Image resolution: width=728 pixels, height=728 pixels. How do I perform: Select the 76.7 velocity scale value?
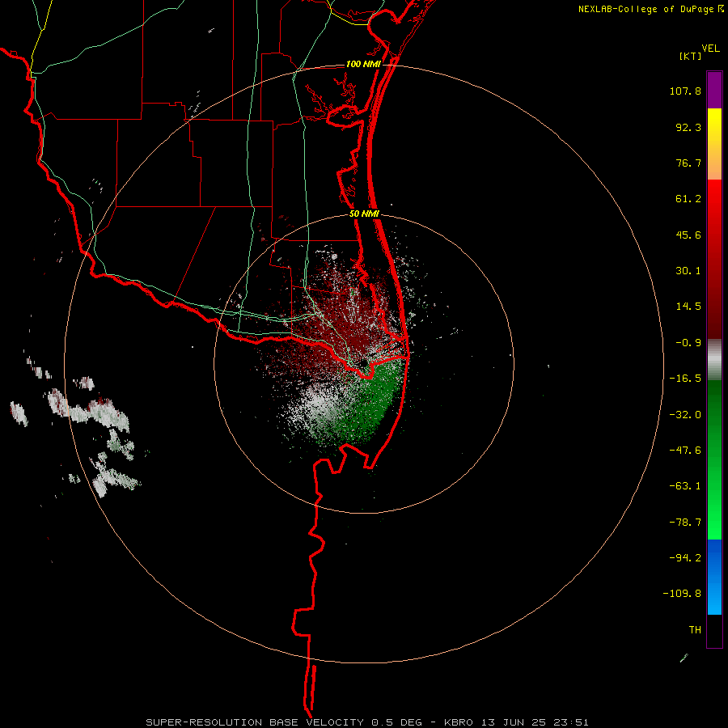point(688,163)
